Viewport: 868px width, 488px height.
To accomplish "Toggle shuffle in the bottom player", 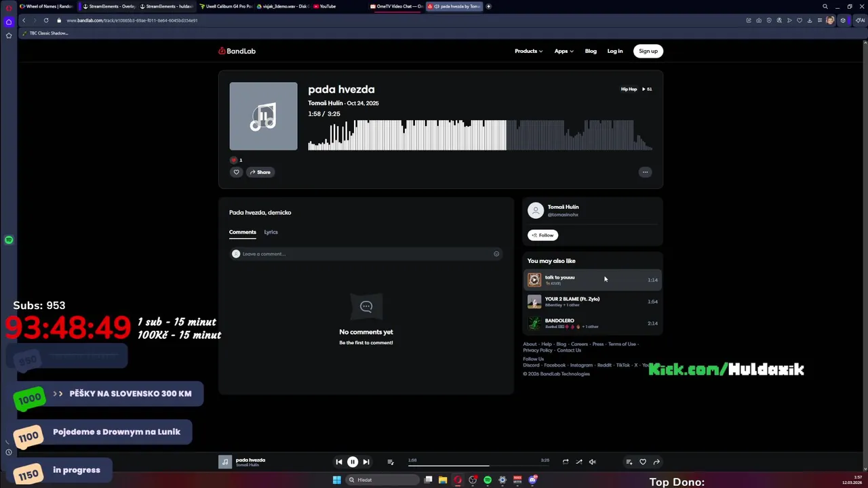I will tap(579, 462).
